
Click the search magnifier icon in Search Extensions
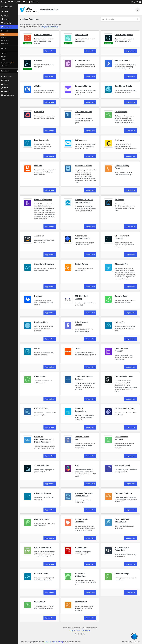tap(138, 19)
